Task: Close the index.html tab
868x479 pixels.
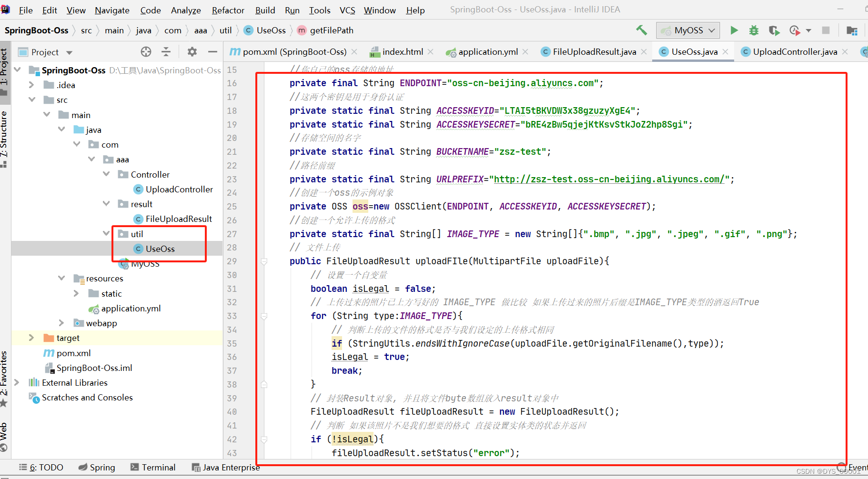Action: 431,52
